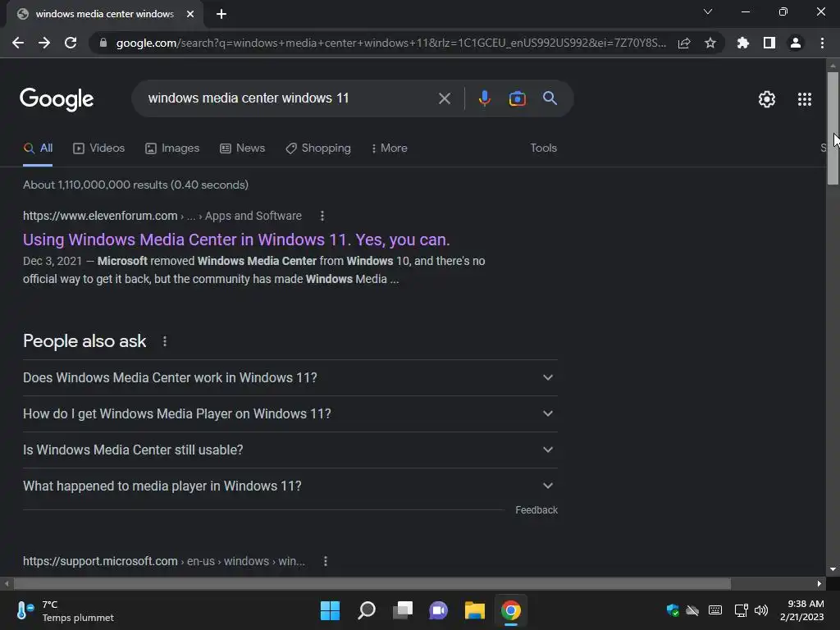This screenshot has height=630, width=840.
Task: Switch to the News tab
Action: coord(242,148)
